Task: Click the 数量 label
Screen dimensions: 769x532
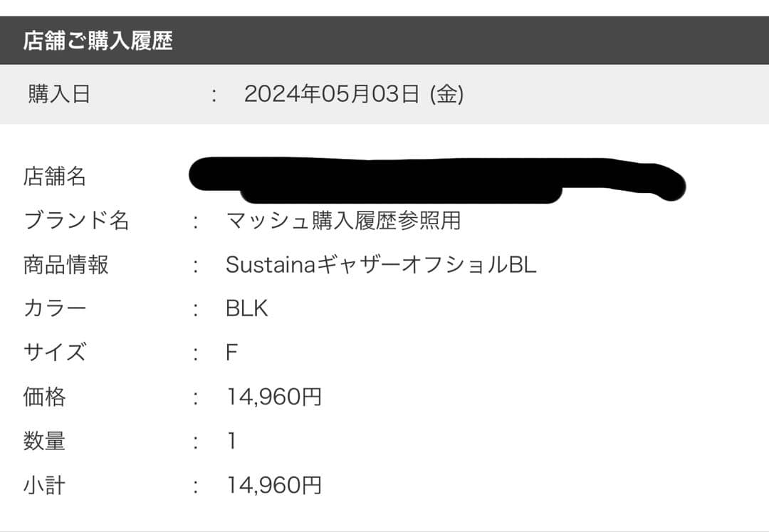Action: point(44,440)
